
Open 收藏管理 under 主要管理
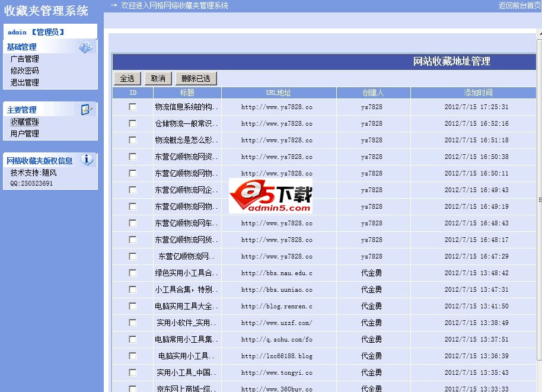(x=24, y=122)
